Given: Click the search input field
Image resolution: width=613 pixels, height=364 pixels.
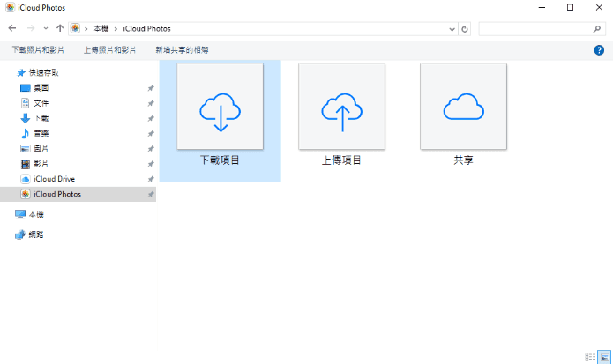Looking at the screenshot, I should click(x=542, y=29).
